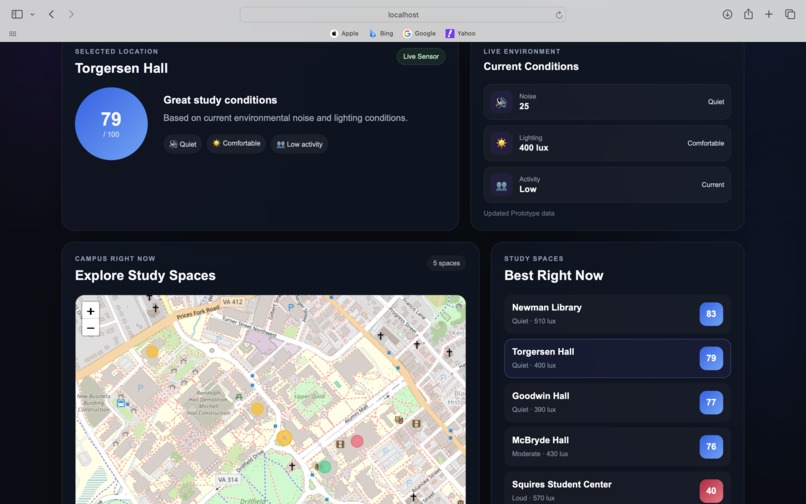Zoom in on the campus map
806x504 pixels.
(x=90, y=311)
